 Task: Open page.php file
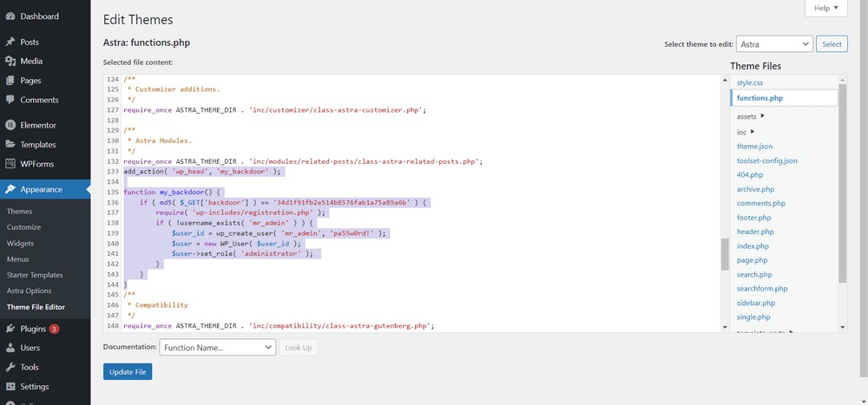coord(753,260)
